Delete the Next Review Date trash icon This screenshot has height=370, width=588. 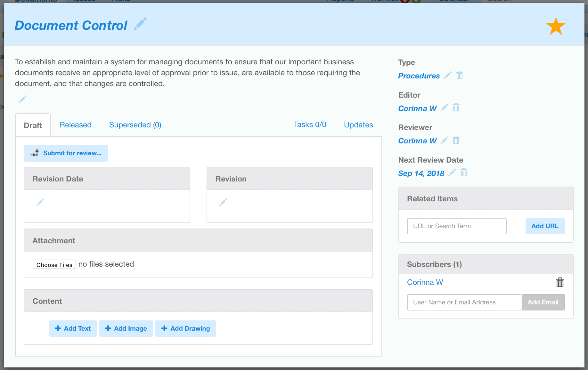pos(464,173)
